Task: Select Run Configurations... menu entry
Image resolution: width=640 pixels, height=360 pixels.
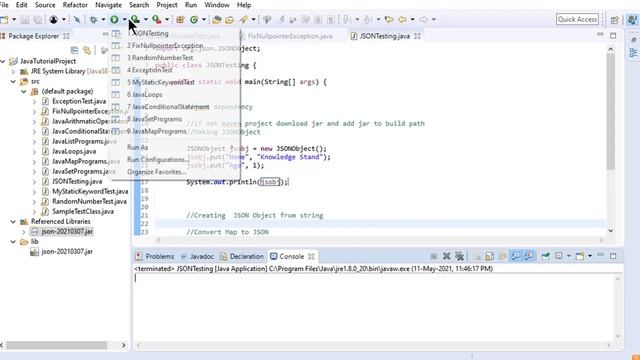Action: tap(157, 160)
